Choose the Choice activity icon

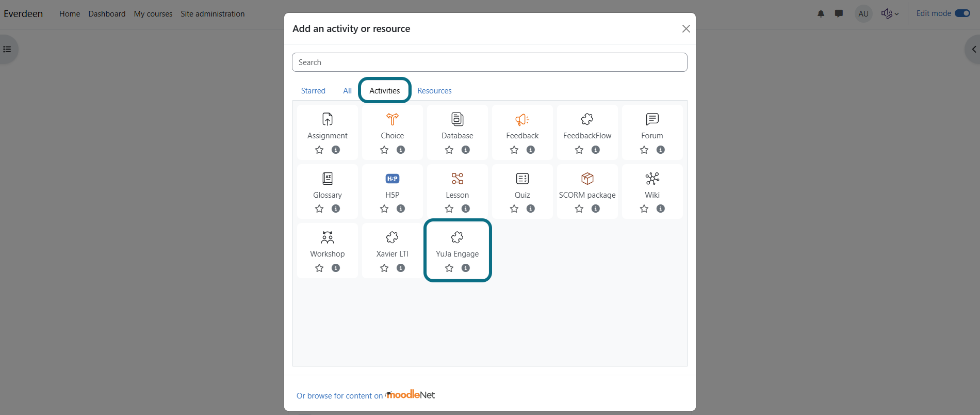point(393,119)
